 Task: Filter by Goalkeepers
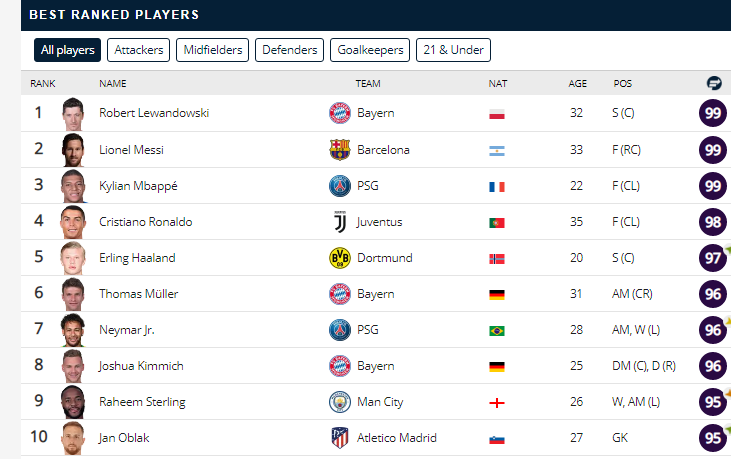coord(370,50)
